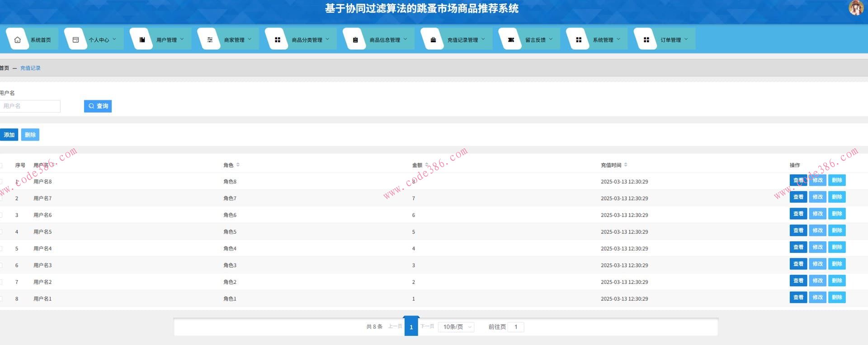868x345 pixels.
Task: Click the 充值记录 breadcrumb link
Action: click(30, 68)
